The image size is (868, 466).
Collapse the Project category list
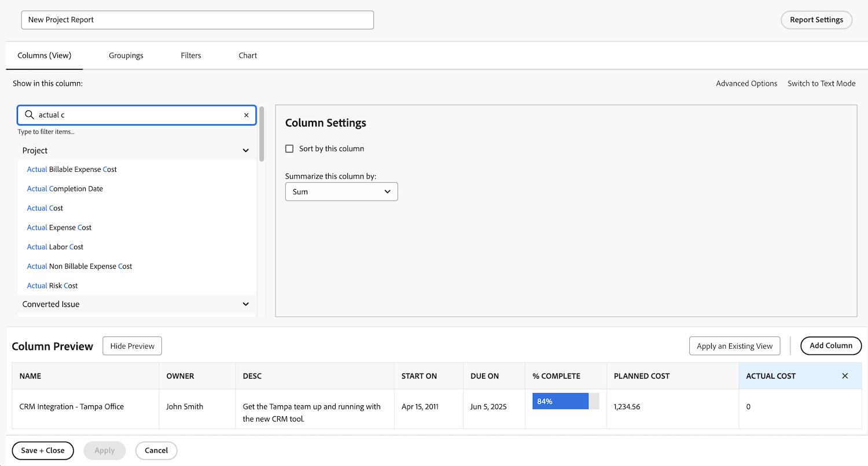click(246, 150)
